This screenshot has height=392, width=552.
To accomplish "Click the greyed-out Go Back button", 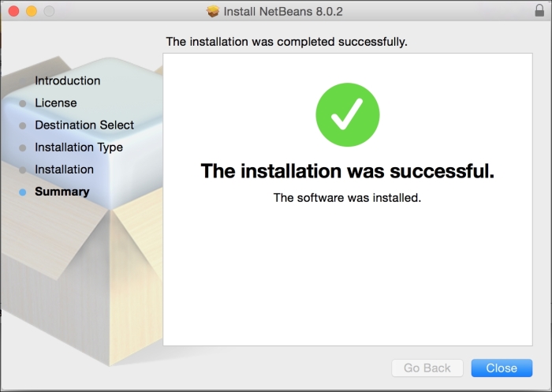I will (x=427, y=368).
